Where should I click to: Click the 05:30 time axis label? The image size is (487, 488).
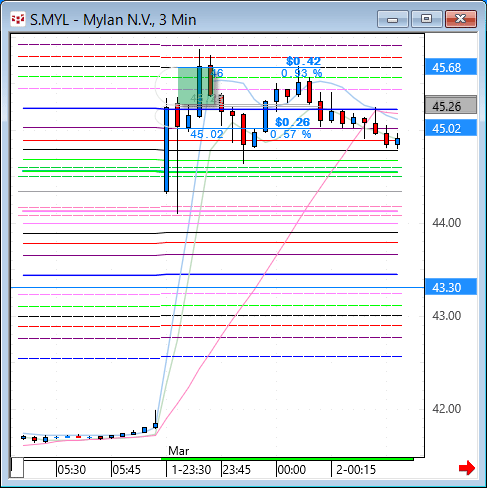point(72,470)
